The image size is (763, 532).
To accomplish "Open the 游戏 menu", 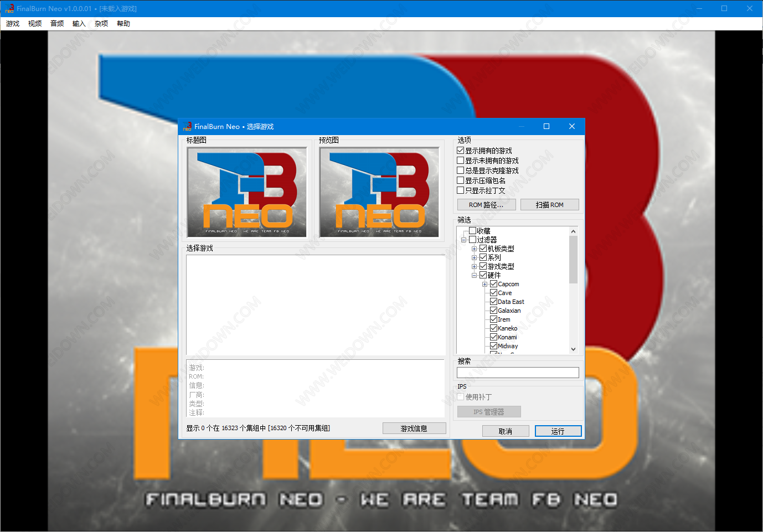I will 13,24.
